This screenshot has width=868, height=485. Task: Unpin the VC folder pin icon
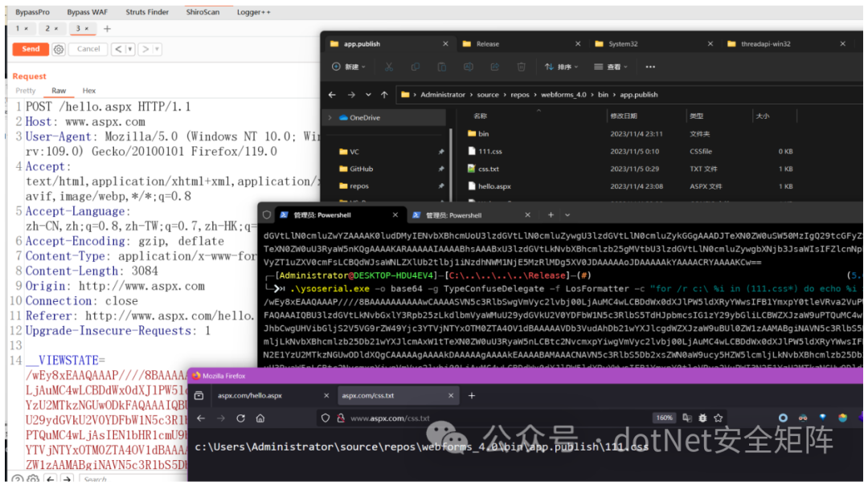[x=441, y=152]
